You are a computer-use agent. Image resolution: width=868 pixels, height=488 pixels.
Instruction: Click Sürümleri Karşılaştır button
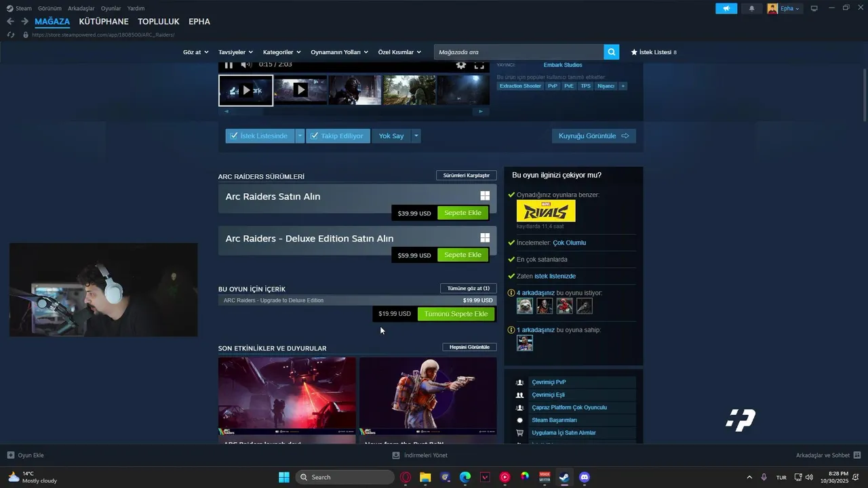[466, 176]
